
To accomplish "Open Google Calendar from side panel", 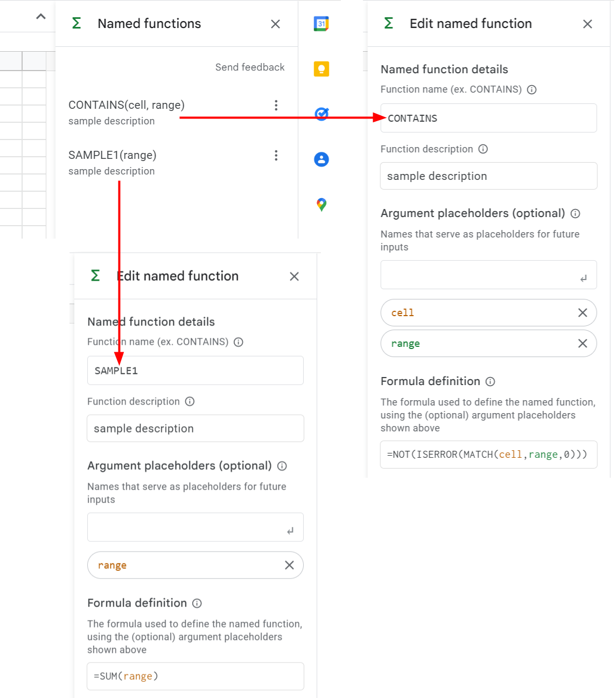I will [x=321, y=24].
